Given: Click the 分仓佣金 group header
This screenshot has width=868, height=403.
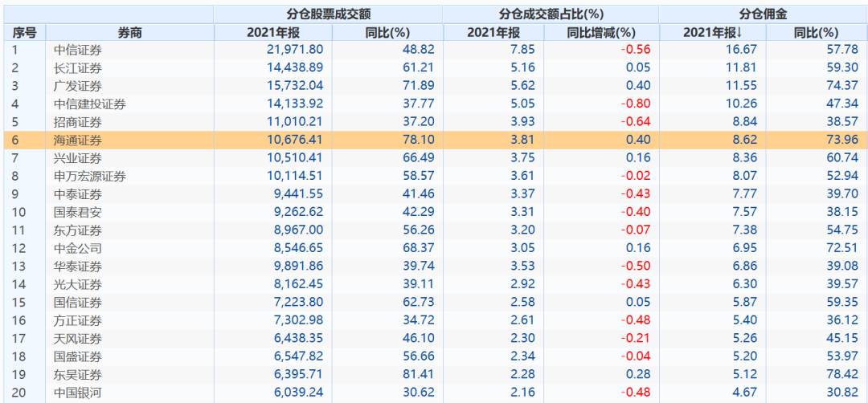Looking at the screenshot, I should (x=762, y=14).
